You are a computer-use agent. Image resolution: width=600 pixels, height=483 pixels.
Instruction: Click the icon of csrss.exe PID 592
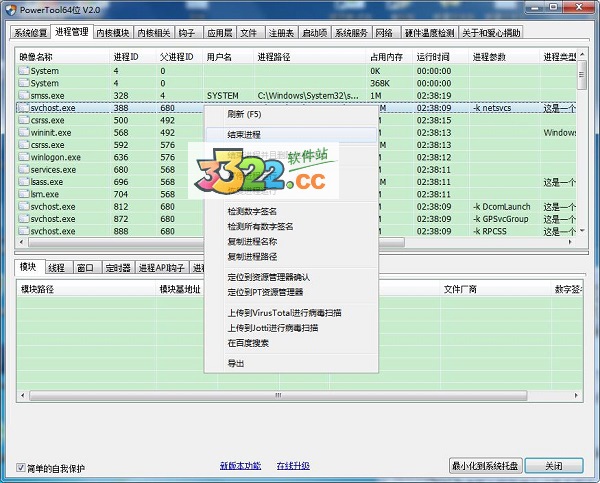24,145
